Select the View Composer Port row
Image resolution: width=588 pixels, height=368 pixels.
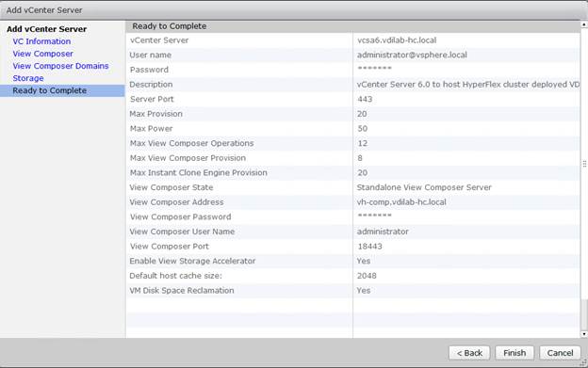[352, 247]
